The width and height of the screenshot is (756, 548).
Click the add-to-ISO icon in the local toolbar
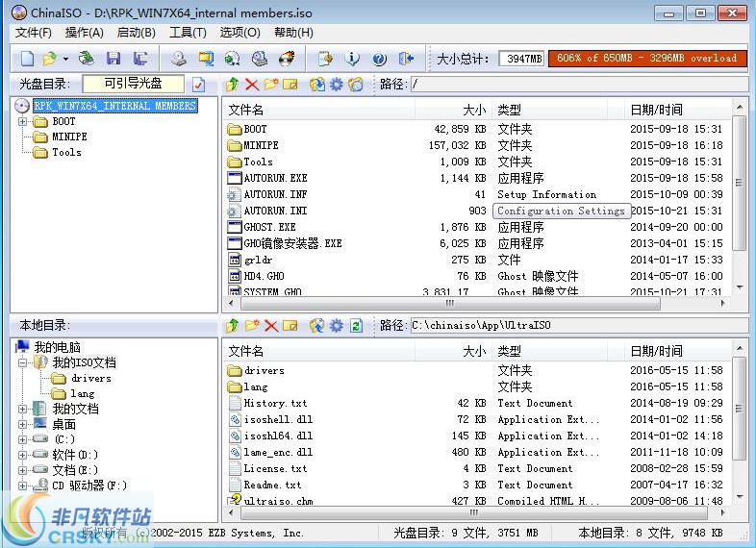pyautogui.click(x=316, y=326)
